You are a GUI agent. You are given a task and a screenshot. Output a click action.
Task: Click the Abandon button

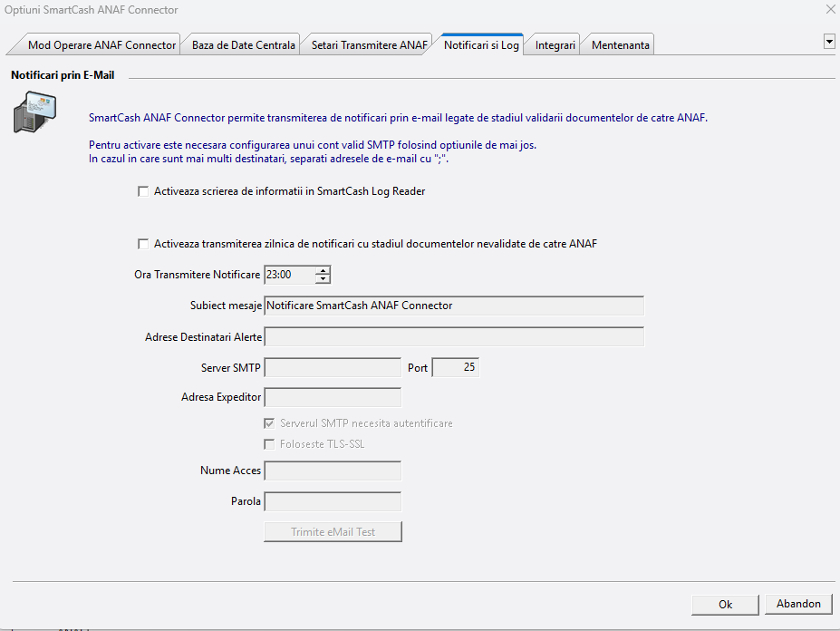tap(798, 604)
